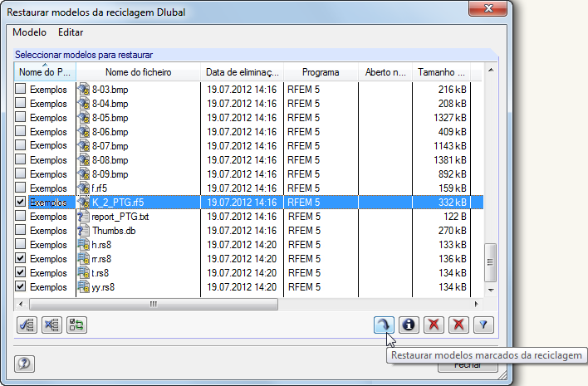Screen dimensions: 588x386
Task: Select the 8-08.bmp file name
Action: coord(110,160)
